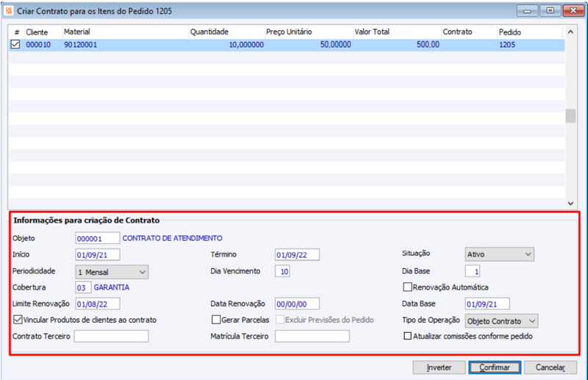Uncheck the row checkbox for client 000010
The image size is (588, 380).
[x=15, y=45]
